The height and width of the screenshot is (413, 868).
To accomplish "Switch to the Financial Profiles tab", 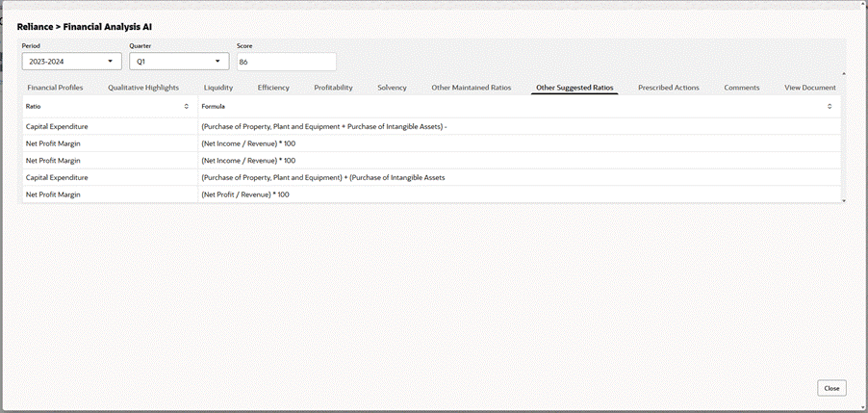I will [x=56, y=88].
